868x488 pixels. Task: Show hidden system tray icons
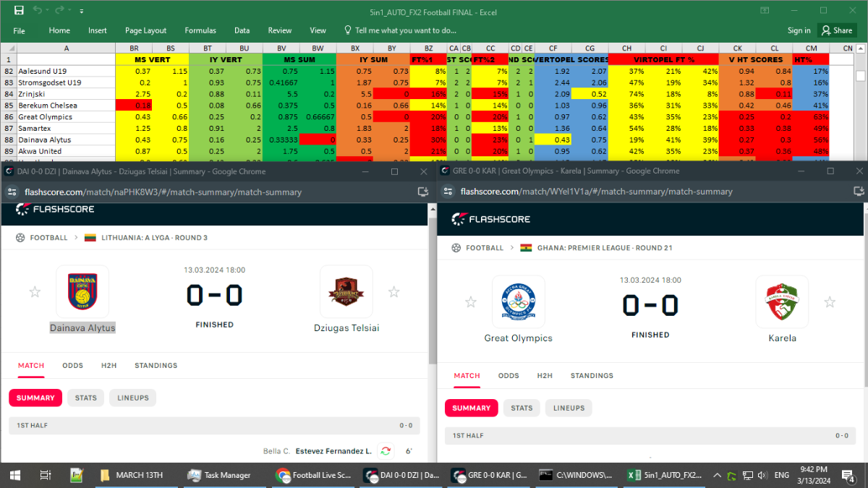point(718,475)
